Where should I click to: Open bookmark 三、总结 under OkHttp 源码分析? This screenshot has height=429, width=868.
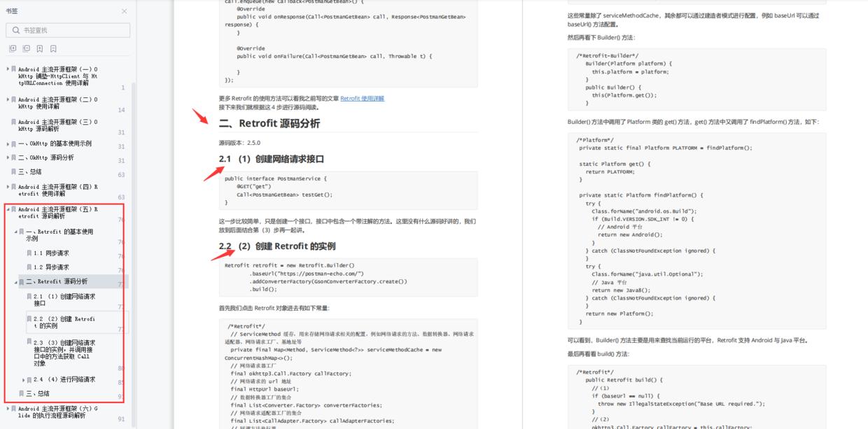point(29,171)
